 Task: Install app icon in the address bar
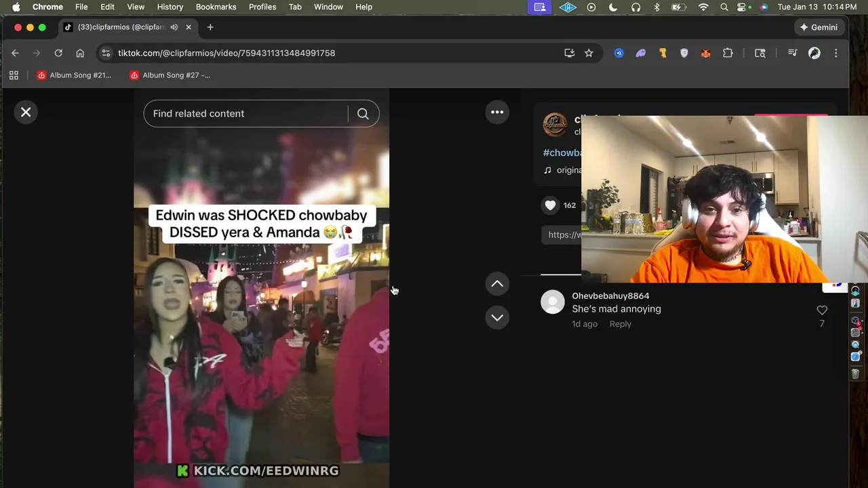click(x=570, y=53)
